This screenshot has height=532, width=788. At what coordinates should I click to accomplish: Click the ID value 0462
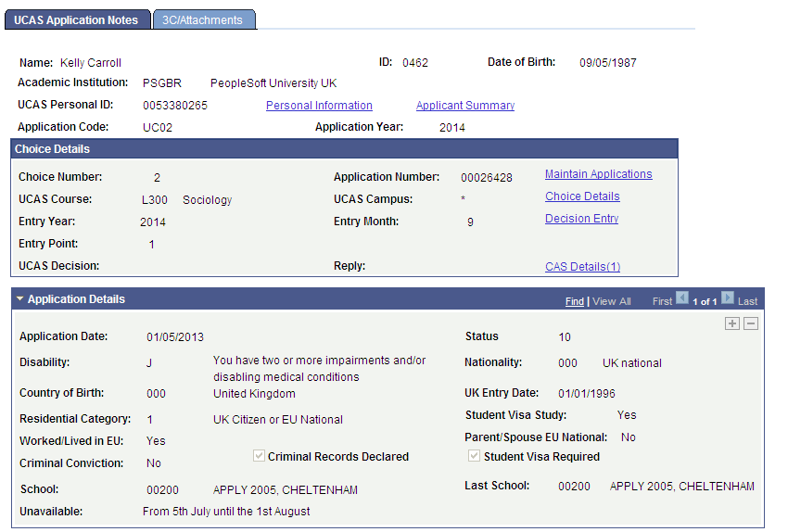tap(415, 63)
